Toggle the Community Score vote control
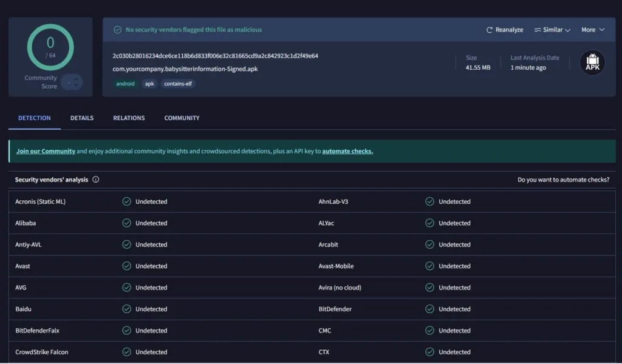Viewport: 622px width, 364px height. coord(72,82)
